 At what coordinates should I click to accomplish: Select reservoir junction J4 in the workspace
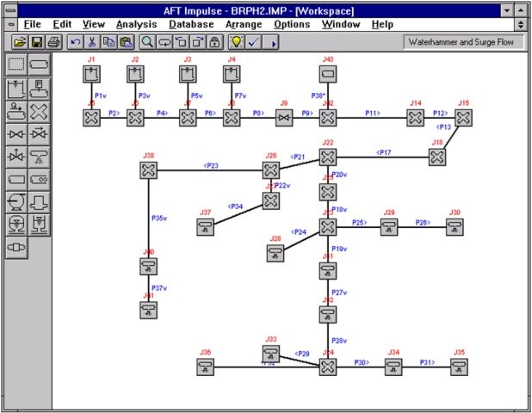pyautogui.click(x=232, y=74)
